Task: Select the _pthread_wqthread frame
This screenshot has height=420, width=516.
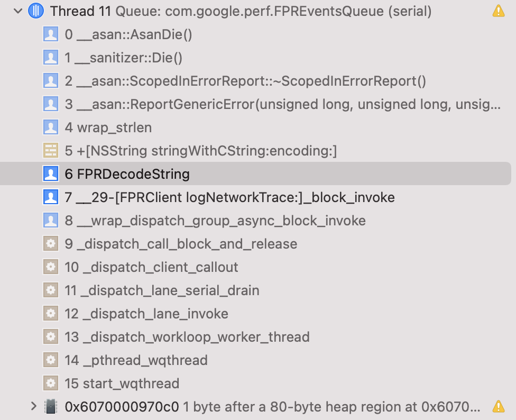Action: (136, 360)
